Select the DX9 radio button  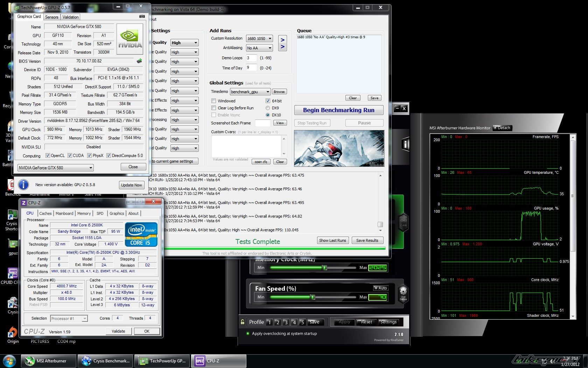point(268,108)
